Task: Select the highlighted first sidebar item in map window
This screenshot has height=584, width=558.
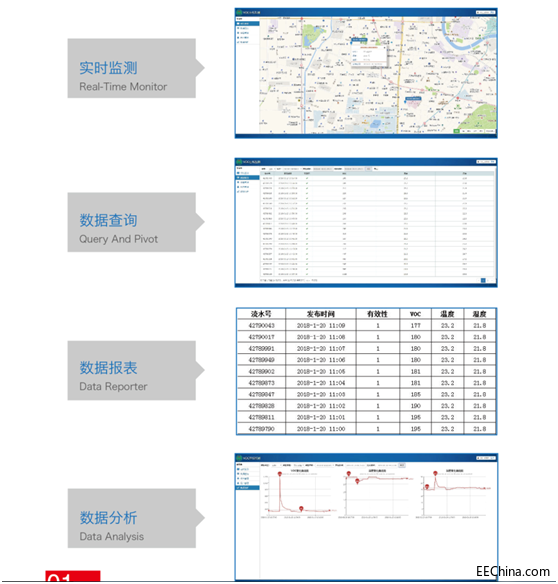Action: click(x=247, y=23)
